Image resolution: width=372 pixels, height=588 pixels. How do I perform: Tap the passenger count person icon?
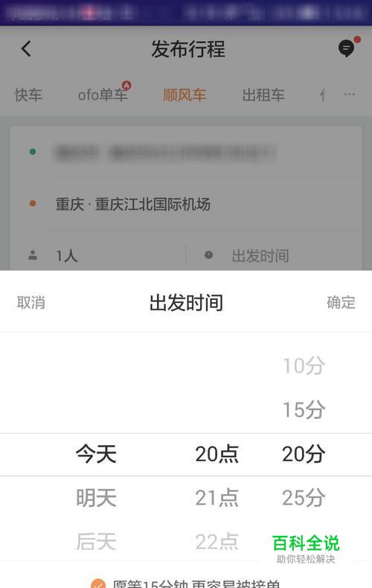(x=33, y=255)
